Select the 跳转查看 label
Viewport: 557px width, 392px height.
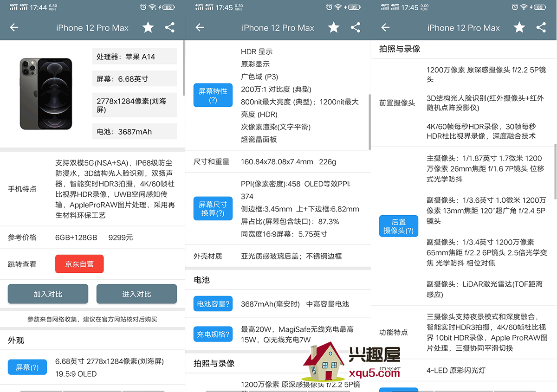(22, 264)
